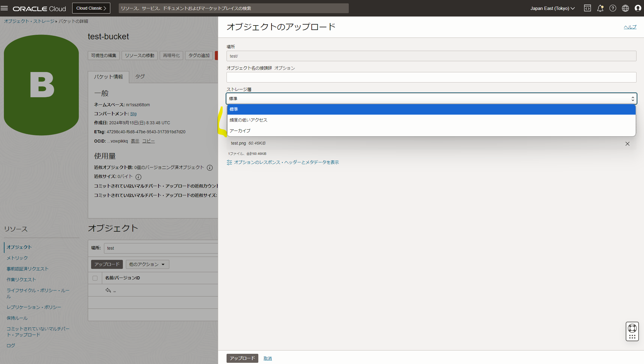
Task: Switch to the タグ tab
Action: (x=140, y=77)
